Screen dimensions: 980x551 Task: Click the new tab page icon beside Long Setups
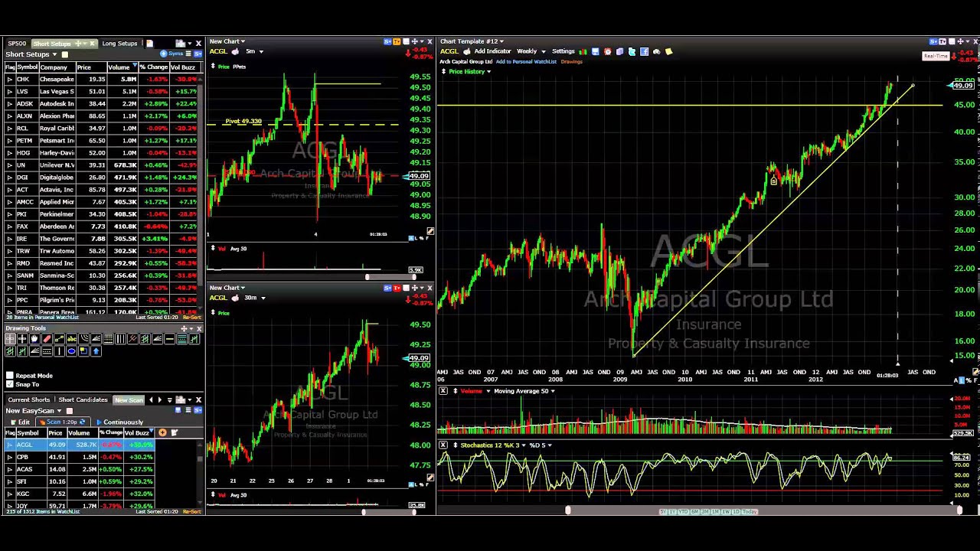[149, 44]
